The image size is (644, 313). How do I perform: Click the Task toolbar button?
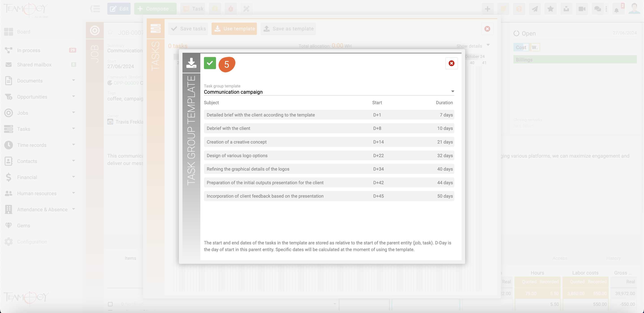[193, 9]
